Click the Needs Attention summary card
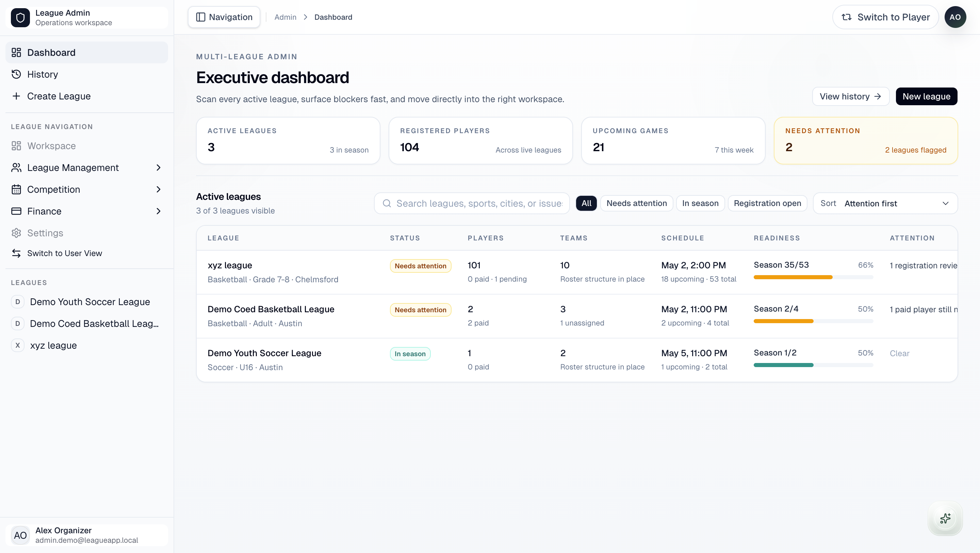980x553 pixels. (866, 141)
